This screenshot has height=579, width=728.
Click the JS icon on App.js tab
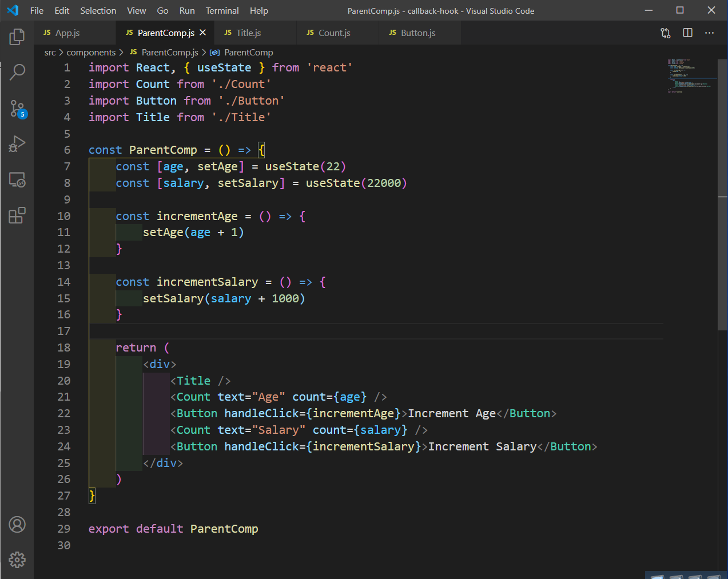pyautogui.click(x=47, y=33)
